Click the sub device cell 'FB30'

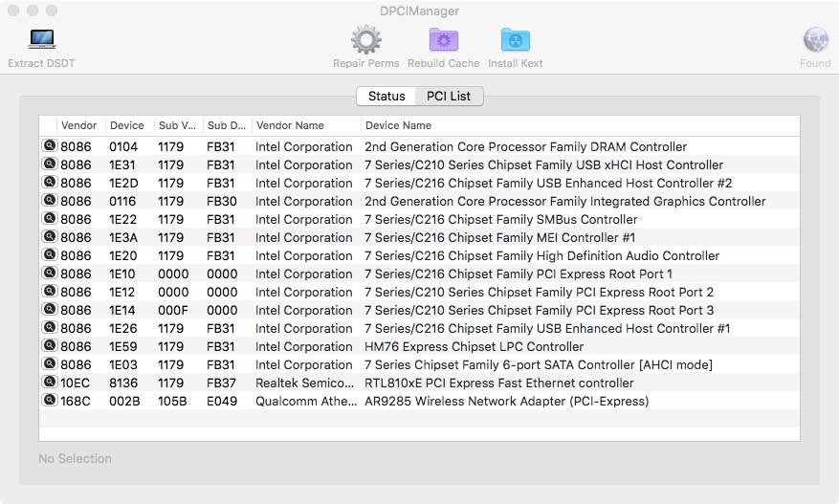click(x=222, y=201)
